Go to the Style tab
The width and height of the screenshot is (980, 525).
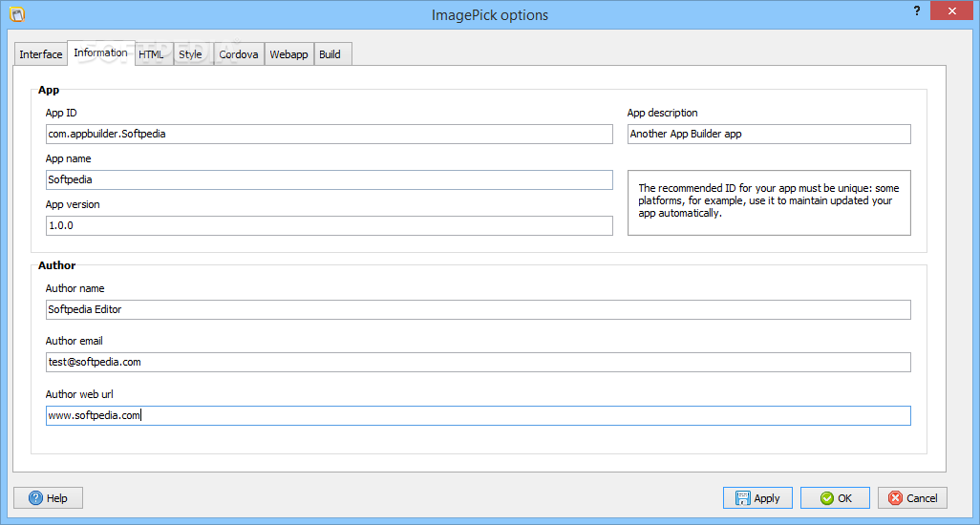coord(191,54)
